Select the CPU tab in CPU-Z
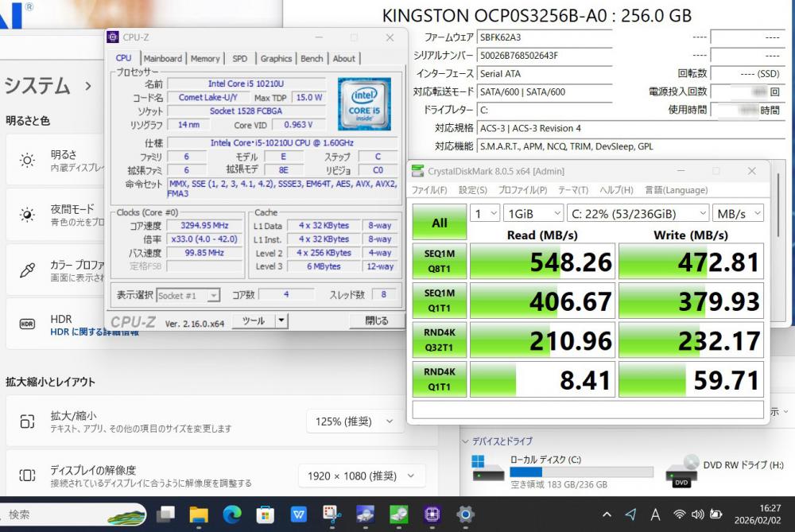Viewport: 795px width, 532px height. tap(123, 58)
